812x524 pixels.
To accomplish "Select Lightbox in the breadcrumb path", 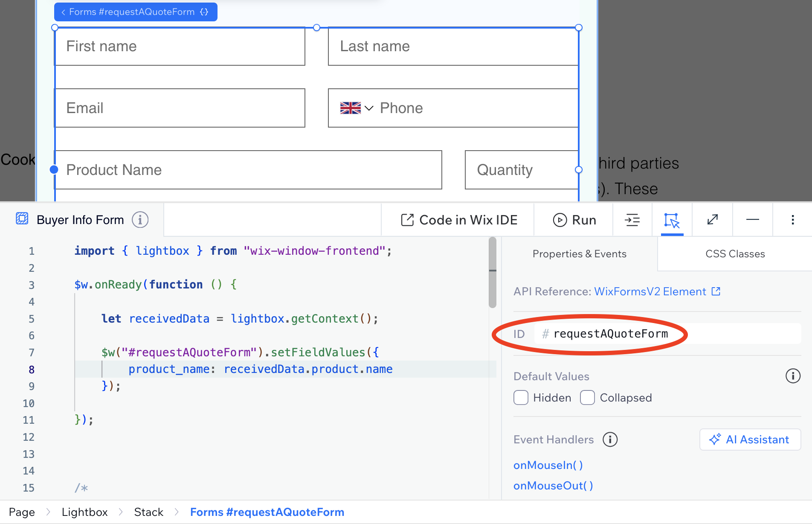I will pos(84,512).
